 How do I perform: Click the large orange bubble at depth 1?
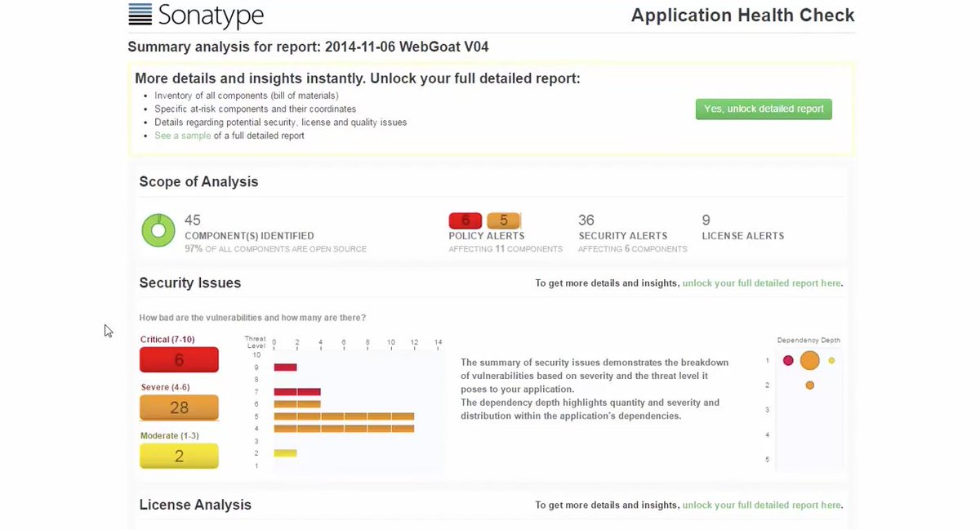(809, 360)
